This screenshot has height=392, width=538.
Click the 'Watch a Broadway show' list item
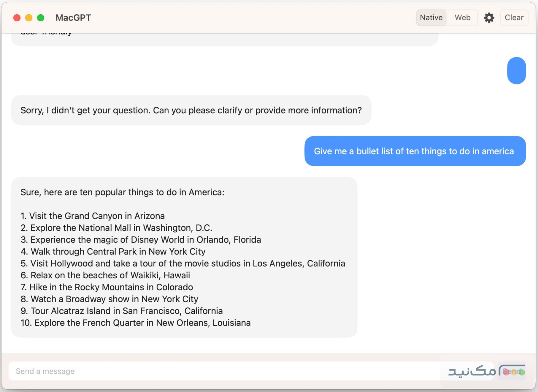[x=109, y=299]
